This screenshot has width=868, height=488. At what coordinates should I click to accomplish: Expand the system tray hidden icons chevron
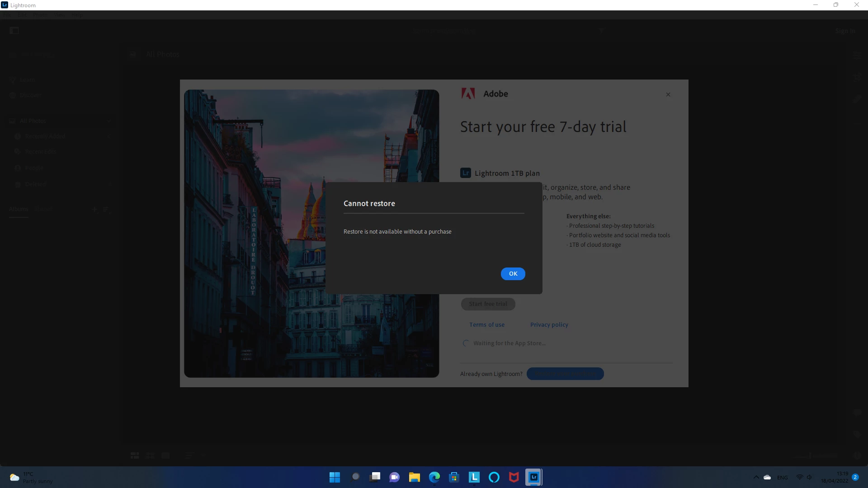756,477
